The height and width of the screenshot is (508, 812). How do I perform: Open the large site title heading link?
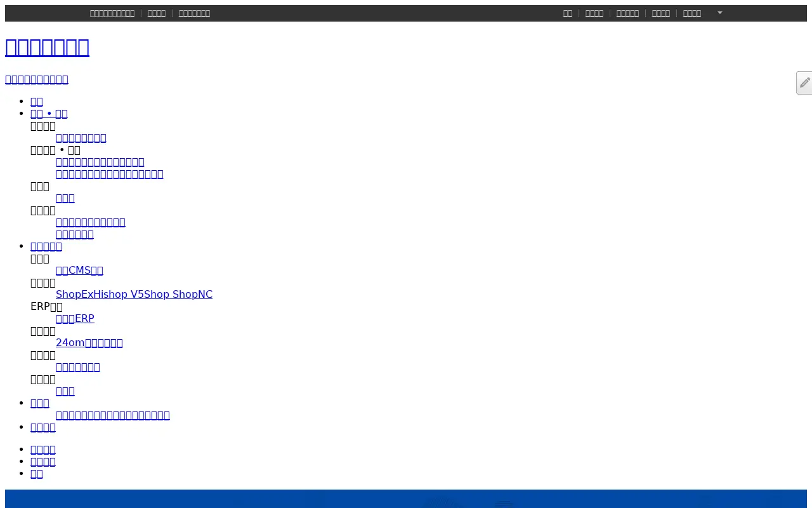47,47
